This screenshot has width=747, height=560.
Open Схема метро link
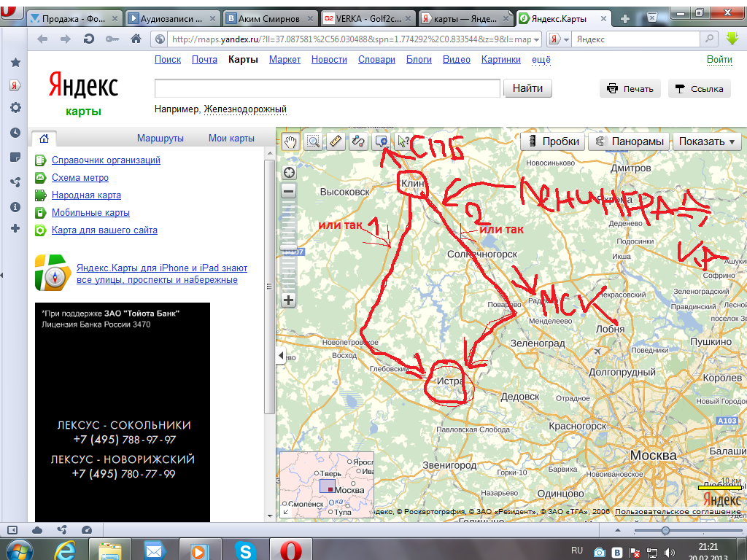(80, 178)
